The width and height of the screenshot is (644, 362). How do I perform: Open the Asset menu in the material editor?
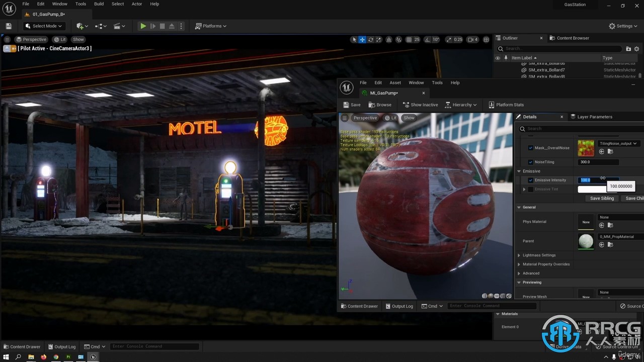click(395, 83)
